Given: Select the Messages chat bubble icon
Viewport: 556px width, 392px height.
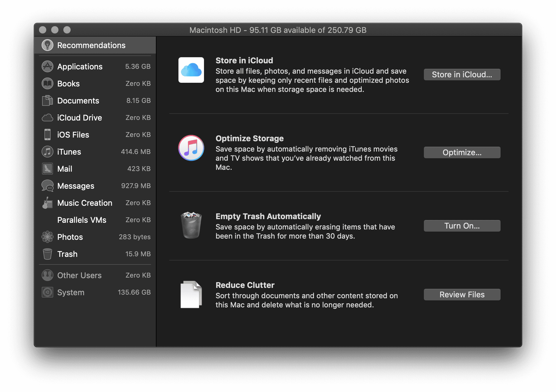Looking at the screenshot, I should 48,186.
